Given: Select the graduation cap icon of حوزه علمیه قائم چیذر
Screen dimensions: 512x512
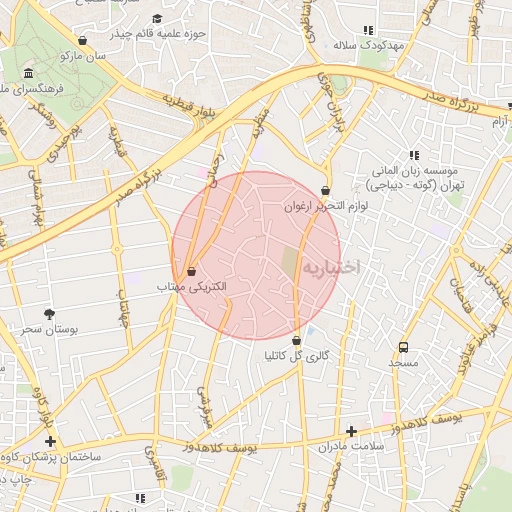Looking at the screenshot, I should point(157,19).
